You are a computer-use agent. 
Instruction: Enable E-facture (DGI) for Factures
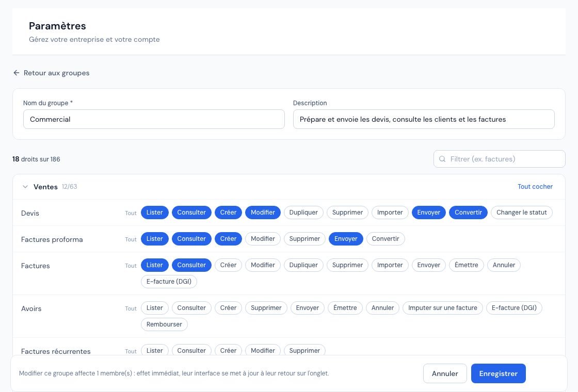click(169, 282)
